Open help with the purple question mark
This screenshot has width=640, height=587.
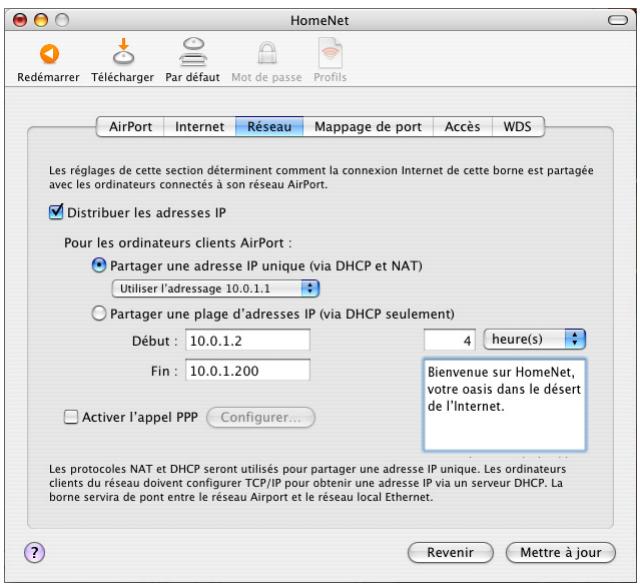tap(34, 552)
